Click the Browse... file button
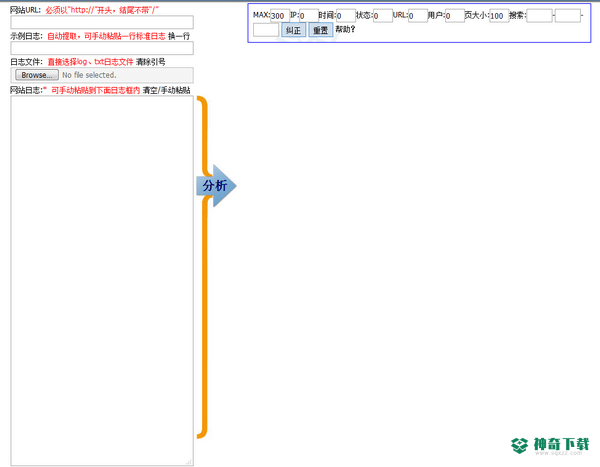This screenshot has height=467, width=600. [37, 75]
